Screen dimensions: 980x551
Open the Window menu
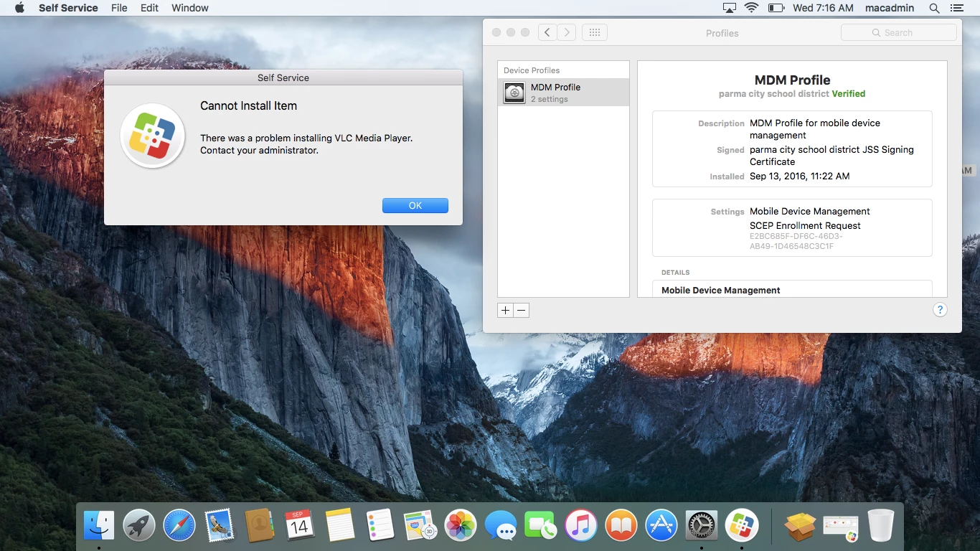tap(190, 8)
